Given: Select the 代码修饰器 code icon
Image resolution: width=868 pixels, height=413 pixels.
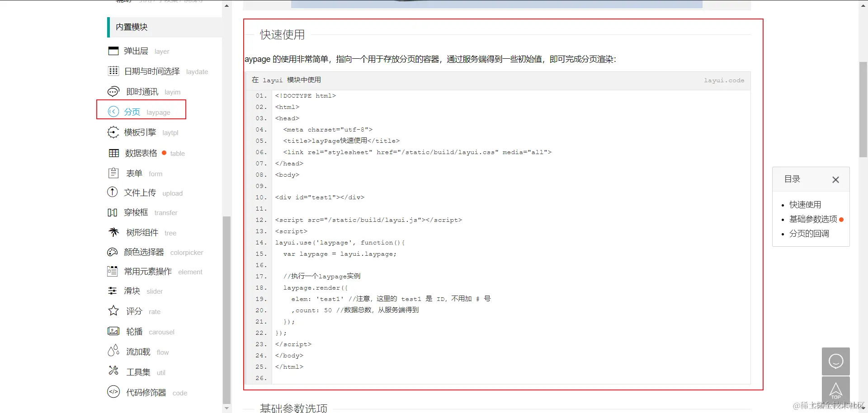Looking at the screenshot, I should 113,392.
